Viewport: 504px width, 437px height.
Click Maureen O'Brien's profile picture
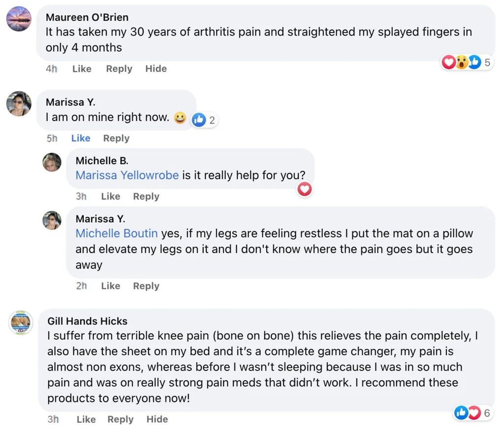pyautogui.click(x=19, y=19)
